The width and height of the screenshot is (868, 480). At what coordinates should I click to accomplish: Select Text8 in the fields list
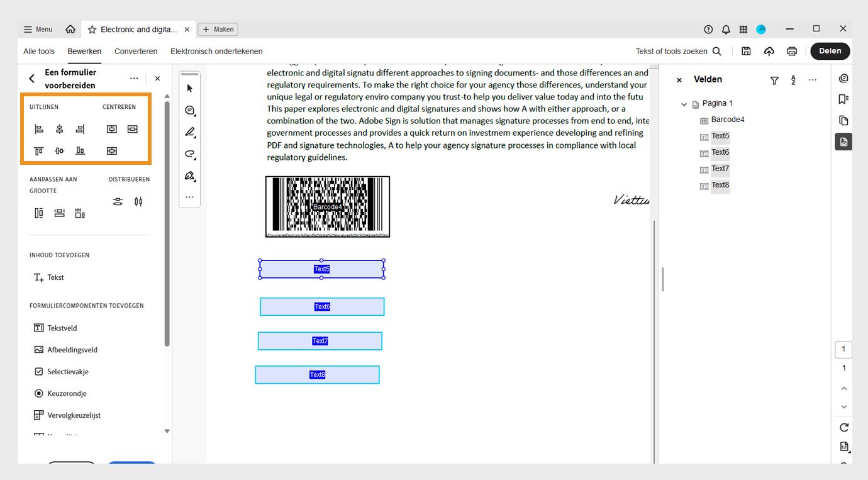point(720,185)
